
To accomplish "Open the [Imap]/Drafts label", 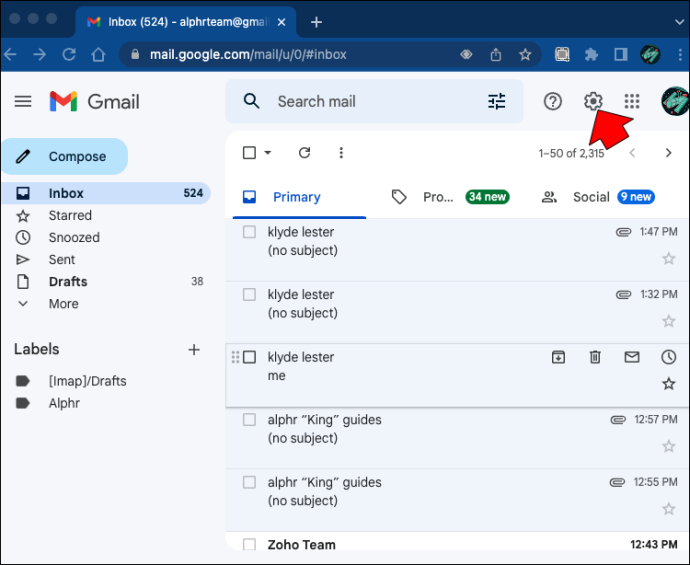I will (87, 381).
